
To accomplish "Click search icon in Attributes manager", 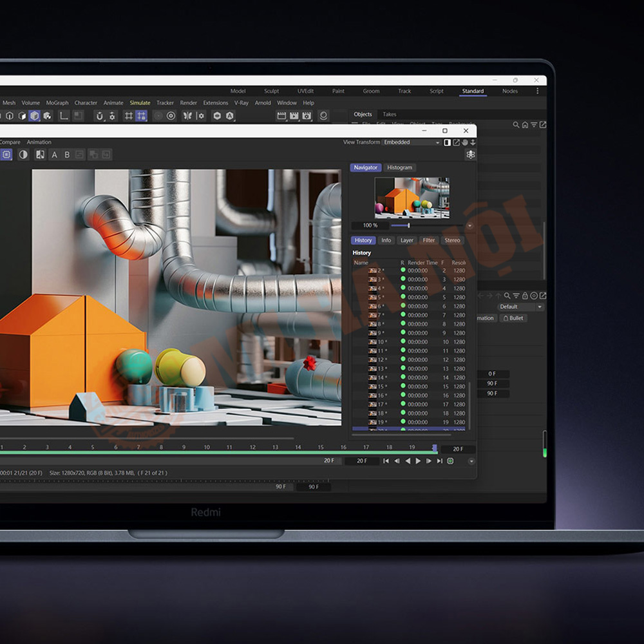I will point(507,296).
